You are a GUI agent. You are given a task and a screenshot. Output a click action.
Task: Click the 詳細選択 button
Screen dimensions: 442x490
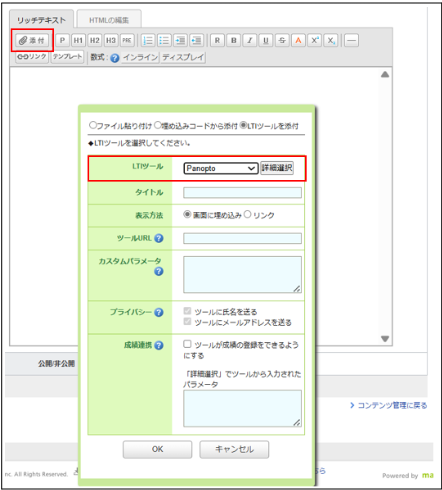click(277, 168)
